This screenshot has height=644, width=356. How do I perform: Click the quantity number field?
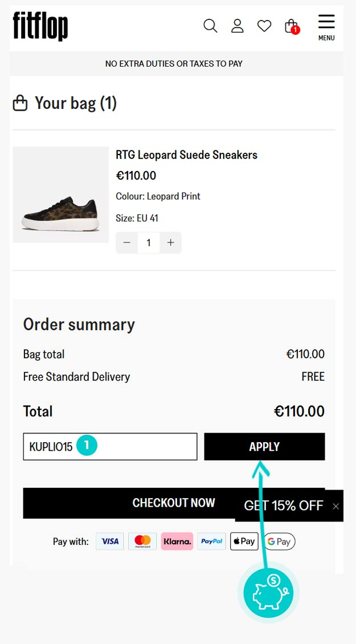point(149,243)
